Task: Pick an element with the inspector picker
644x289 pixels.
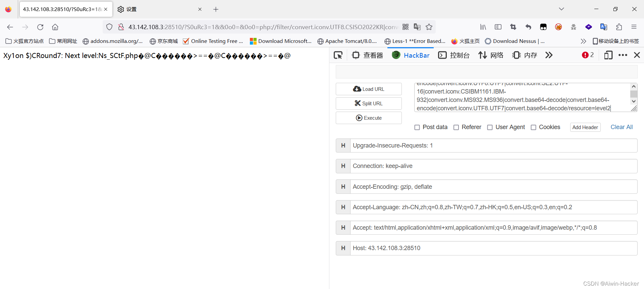Action: tap(338, 55)
